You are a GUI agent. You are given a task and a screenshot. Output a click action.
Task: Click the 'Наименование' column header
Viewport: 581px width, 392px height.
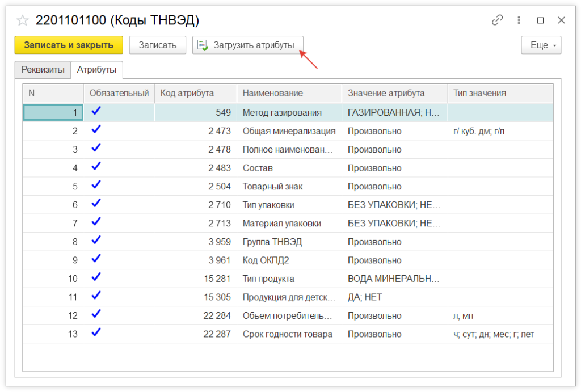click(x=289, y=94)
